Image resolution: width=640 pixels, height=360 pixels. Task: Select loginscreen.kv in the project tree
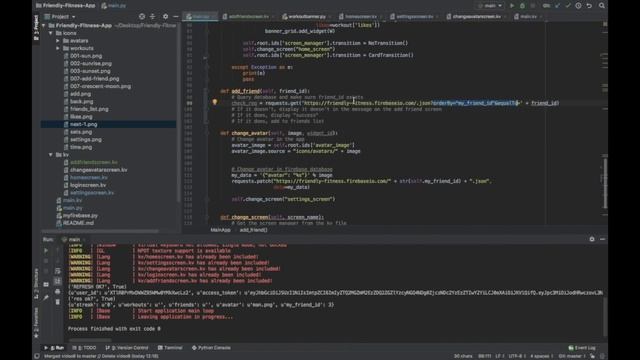88,185
